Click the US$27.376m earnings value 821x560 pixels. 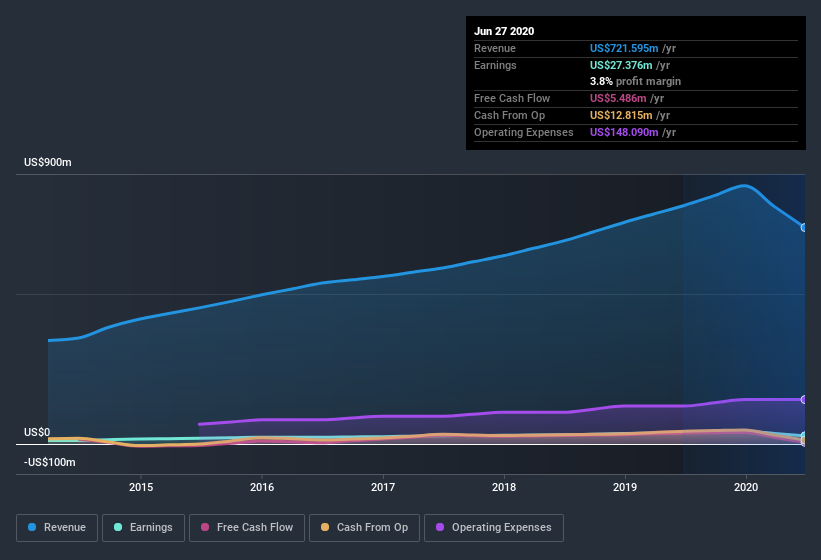[x=621, y=65]
